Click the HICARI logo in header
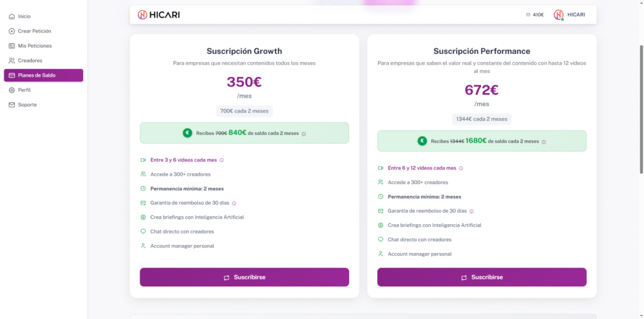This screenshot has width=644, height=319. 158,14
